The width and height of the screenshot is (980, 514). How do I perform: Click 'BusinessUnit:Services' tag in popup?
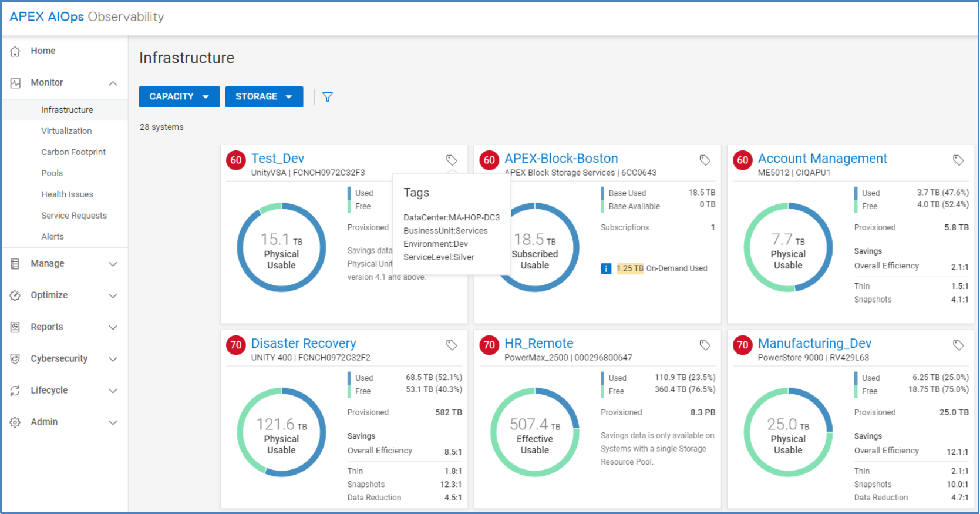[x=446, y=231]
